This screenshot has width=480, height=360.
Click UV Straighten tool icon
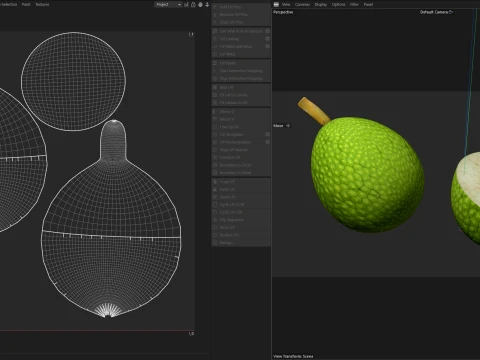pos(215,134)
